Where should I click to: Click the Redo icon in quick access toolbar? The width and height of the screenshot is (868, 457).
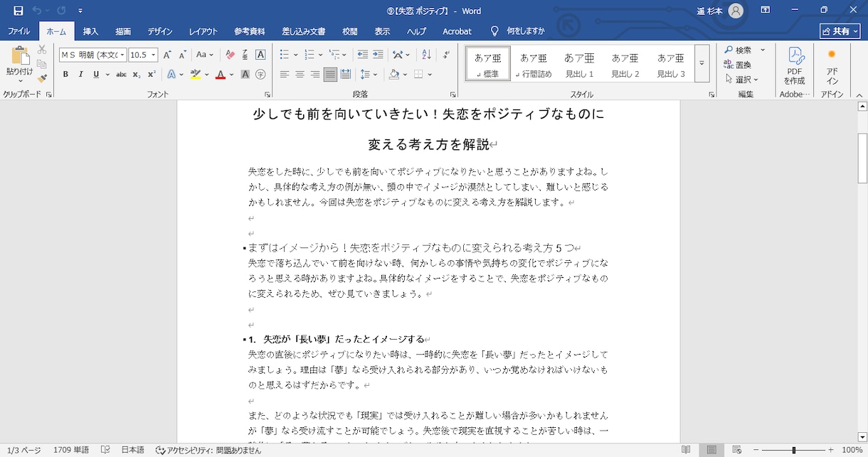tap(61, 11)
